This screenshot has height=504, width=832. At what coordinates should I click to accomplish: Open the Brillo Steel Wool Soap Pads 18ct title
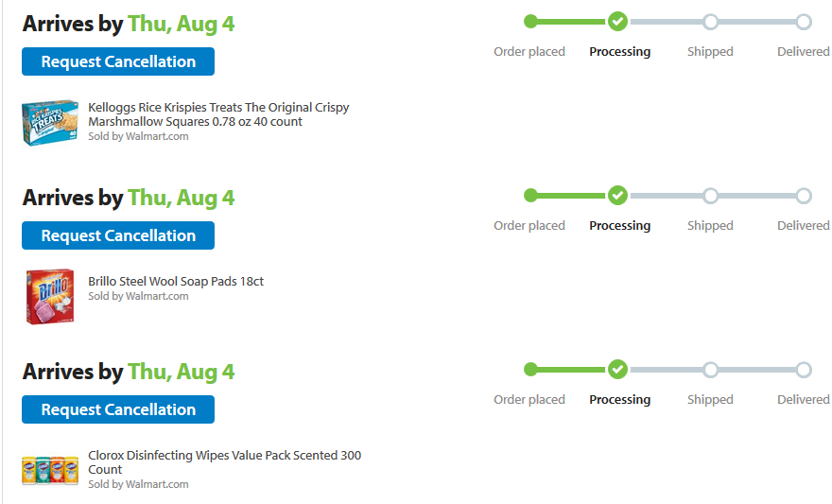pyautogui.click(x=176, y=281)
